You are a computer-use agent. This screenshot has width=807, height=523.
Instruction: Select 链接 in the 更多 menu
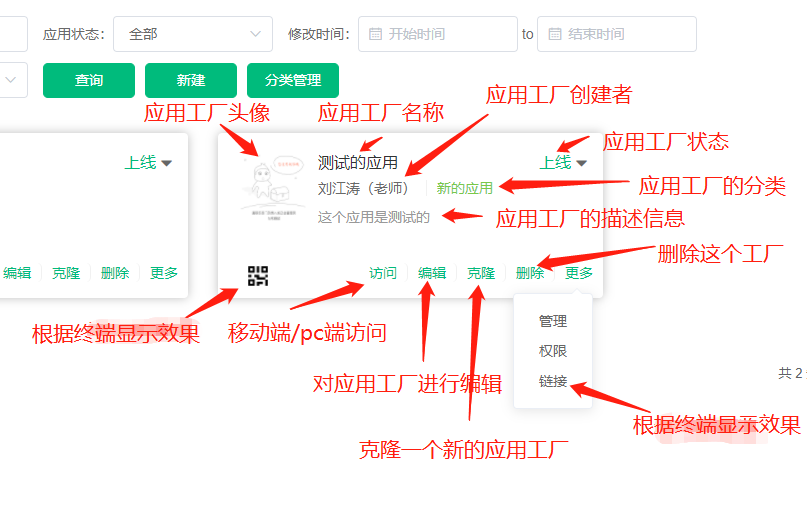click(553, 381)
